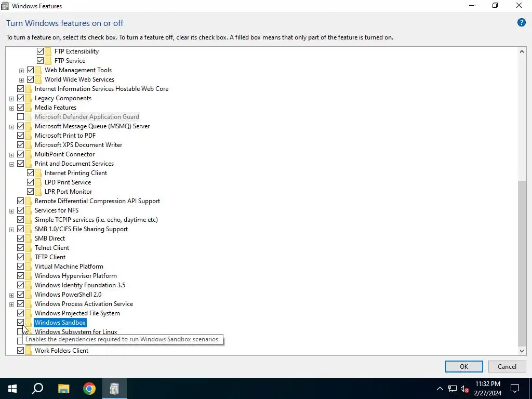
Task: Select Windows Projected File System row
Action: [x=77, y=313]
